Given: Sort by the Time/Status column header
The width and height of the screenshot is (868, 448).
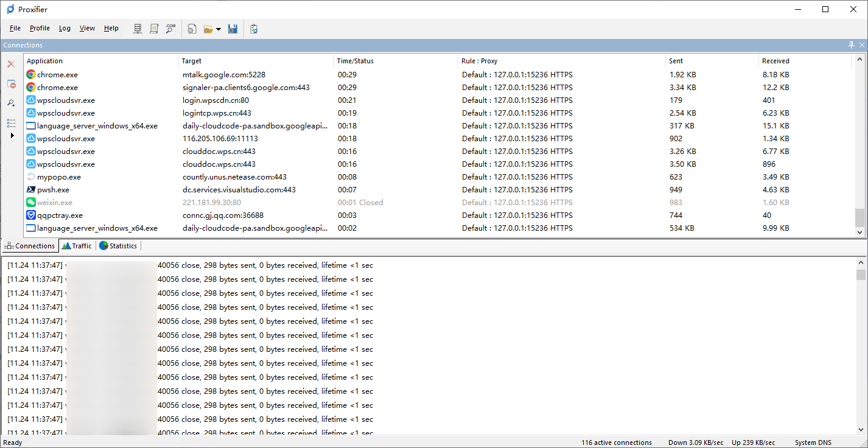Looking at the screenshot, I should pos(355,61).
